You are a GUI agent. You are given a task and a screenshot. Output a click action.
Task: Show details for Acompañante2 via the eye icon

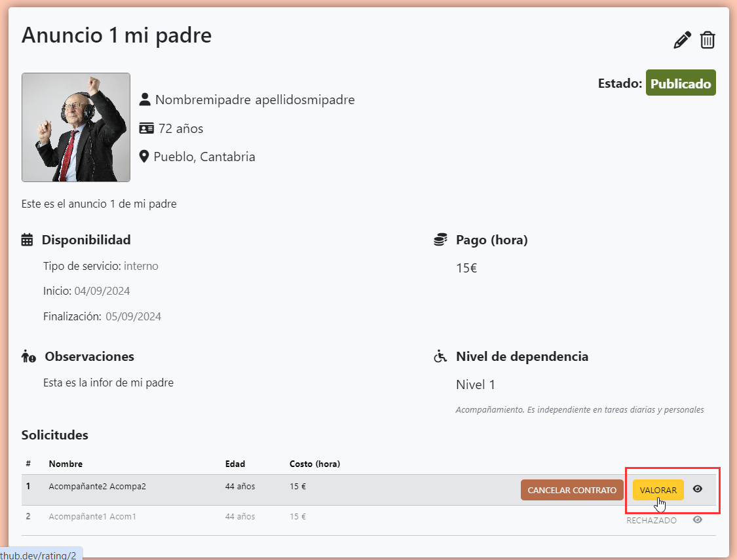697,489
